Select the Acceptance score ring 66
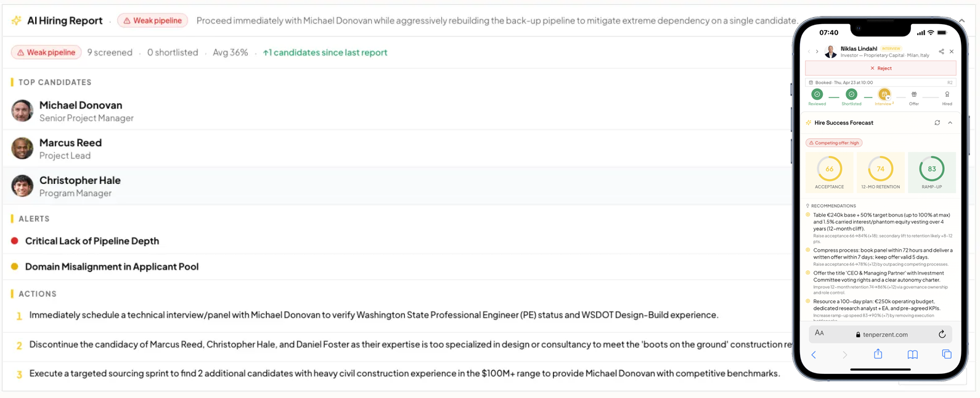 point(829,169)
